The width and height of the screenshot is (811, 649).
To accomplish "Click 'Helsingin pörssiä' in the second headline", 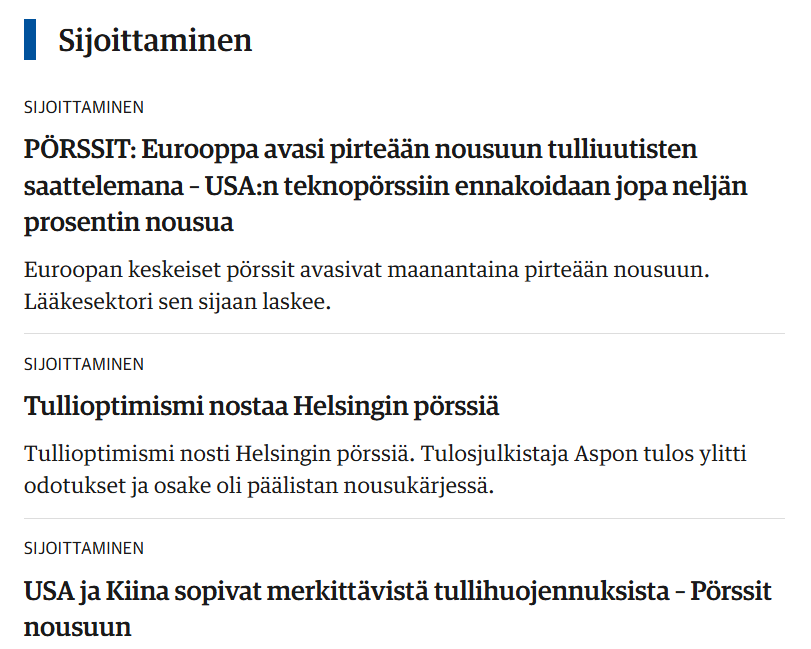I will pyautogui.click(x=396, y=406).
